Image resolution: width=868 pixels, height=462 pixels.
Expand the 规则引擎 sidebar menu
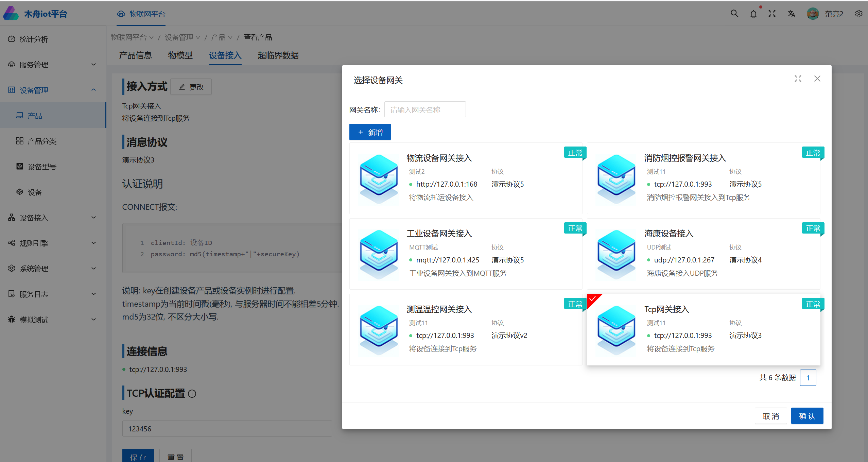point(53,243)
